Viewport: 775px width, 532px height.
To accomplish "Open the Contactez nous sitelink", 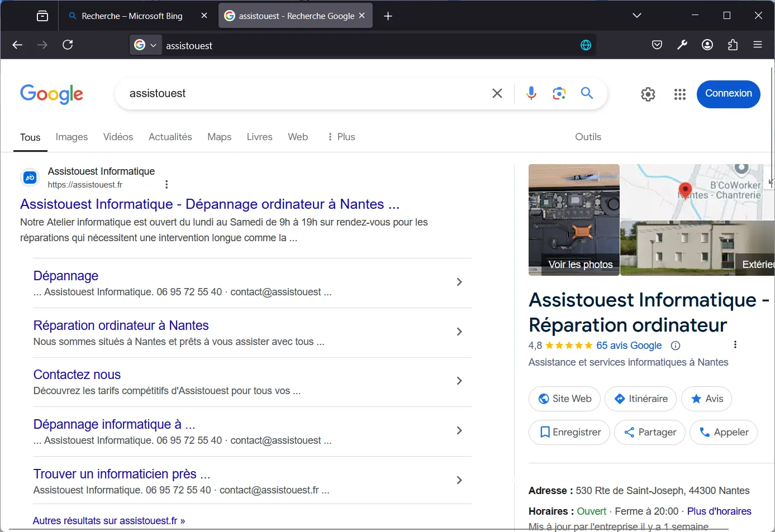I will (77, 375).
